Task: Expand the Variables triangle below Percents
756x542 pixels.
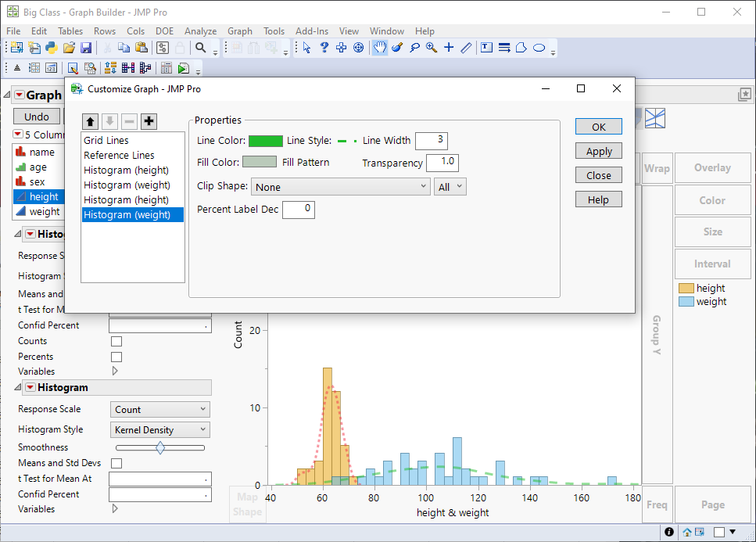Action: pyautogui.click(x=115, y=371)
